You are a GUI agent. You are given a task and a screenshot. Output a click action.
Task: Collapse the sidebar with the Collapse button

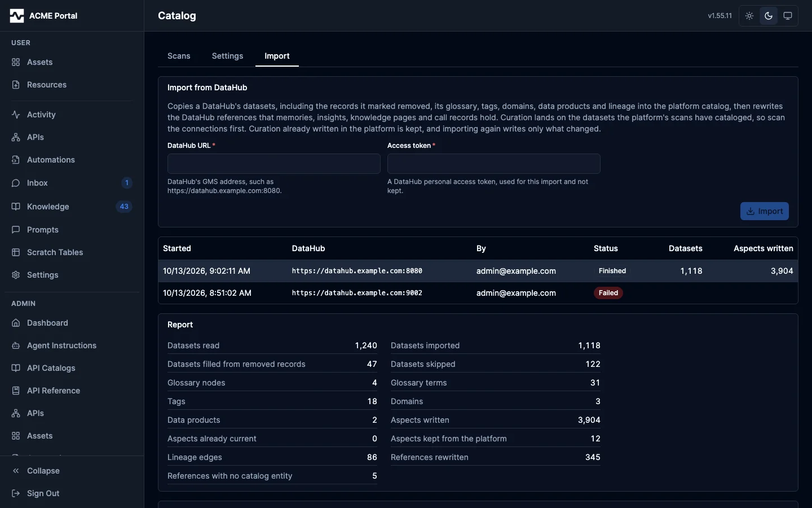click(72, 471)
